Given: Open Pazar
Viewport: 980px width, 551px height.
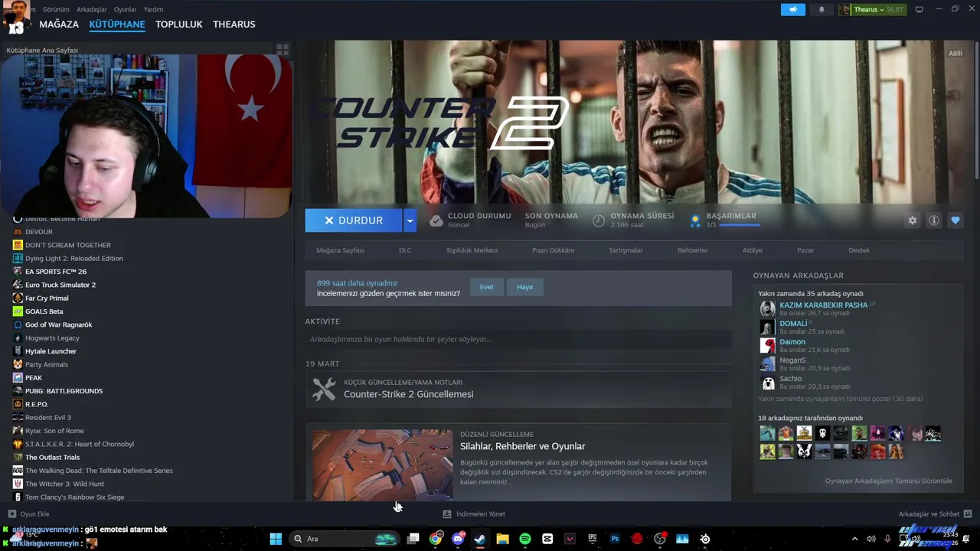Looking at the screenshot, I should (x=805, y=250).
